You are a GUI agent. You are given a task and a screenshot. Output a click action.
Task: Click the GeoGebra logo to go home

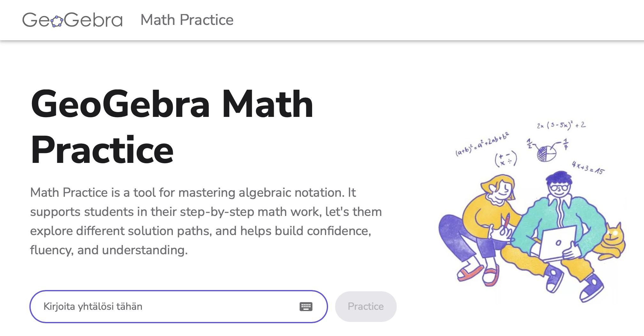coord(73,20)
